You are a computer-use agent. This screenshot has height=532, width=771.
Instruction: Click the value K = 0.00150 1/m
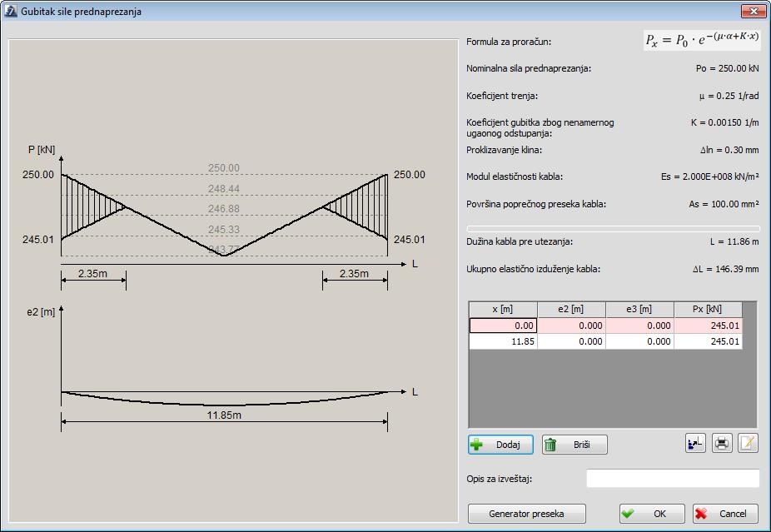tap(724, 122)
